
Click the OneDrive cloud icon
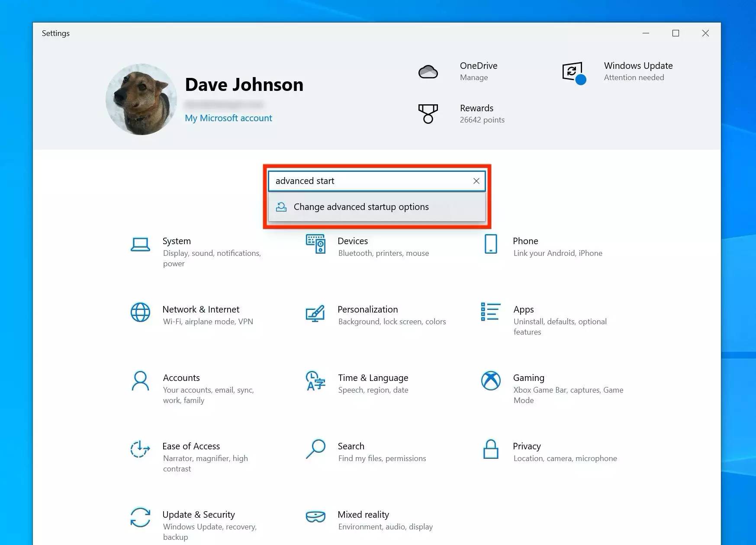pyautogui.click(x=428, y=71)
